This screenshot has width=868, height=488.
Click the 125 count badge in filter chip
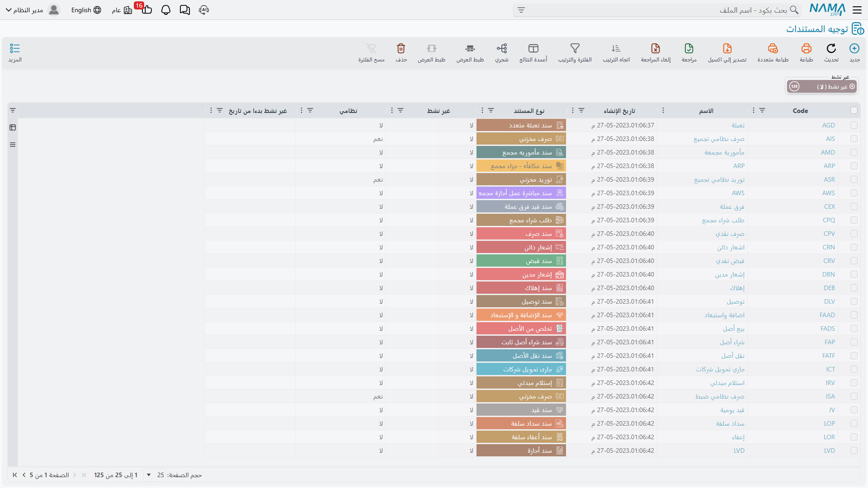(794, 87)
